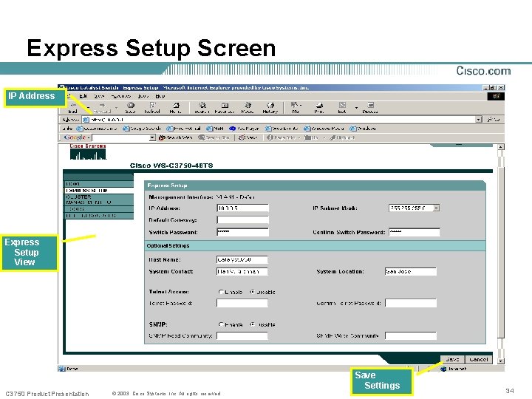This screenshot has width=532, height=399.
Task: Open Page Info on Google toolbar
Action: (x=282, y=137)
